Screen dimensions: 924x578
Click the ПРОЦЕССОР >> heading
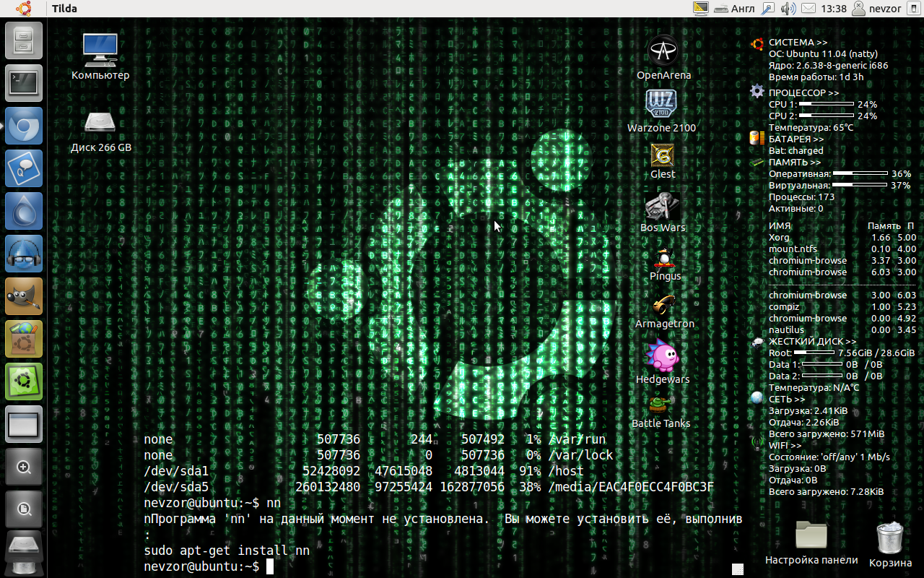click(803, 92)
